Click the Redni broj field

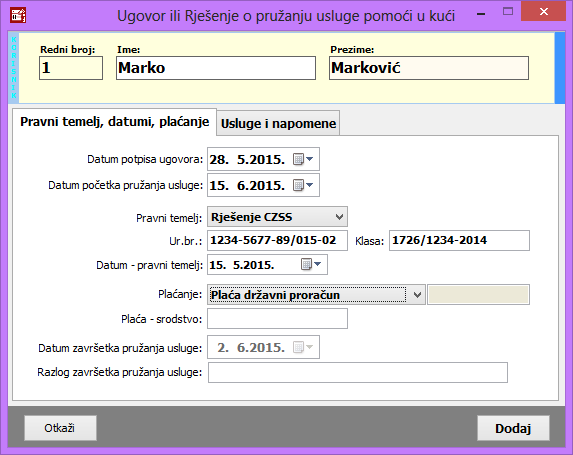click(71, 68)
